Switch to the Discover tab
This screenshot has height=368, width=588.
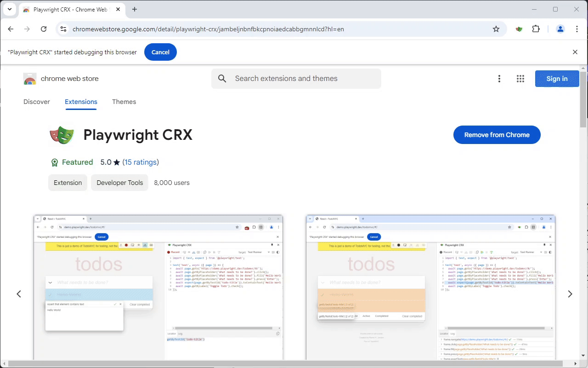click(37, 102)
